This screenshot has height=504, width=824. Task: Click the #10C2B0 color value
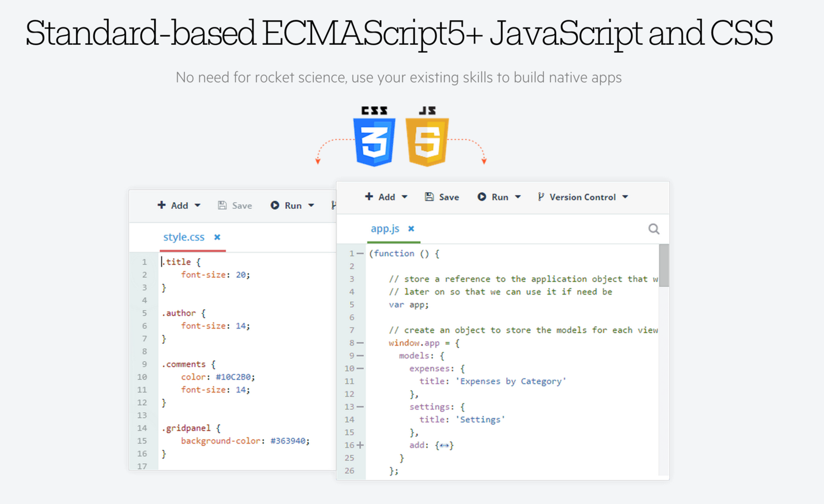click(x=235, y=377)
